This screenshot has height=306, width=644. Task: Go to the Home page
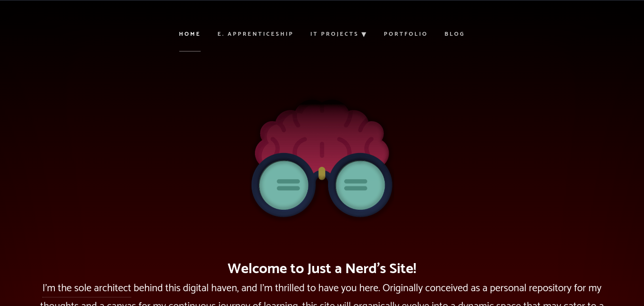(190, 34)
